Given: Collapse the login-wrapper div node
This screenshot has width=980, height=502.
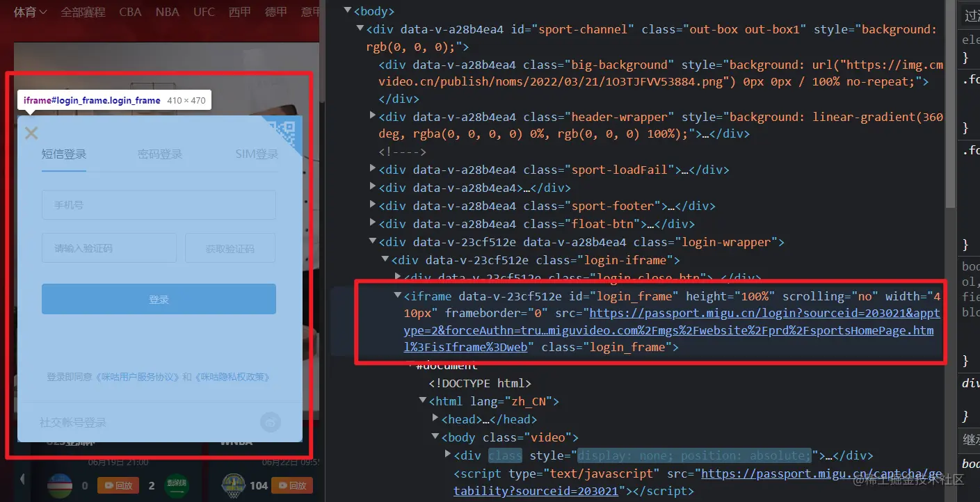Looking at the screenshot, I should (373, 242).
